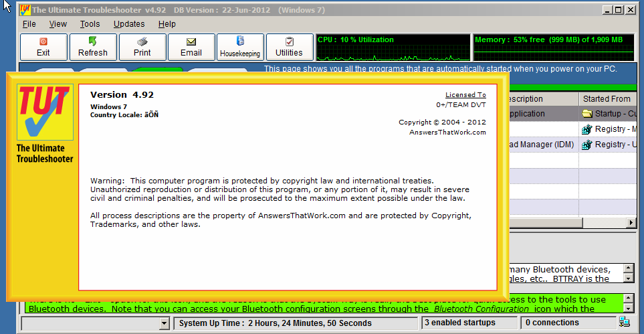Click the Refresh toolbar button
Viewport: 644px width, 334px height.
tap(93, 48)
